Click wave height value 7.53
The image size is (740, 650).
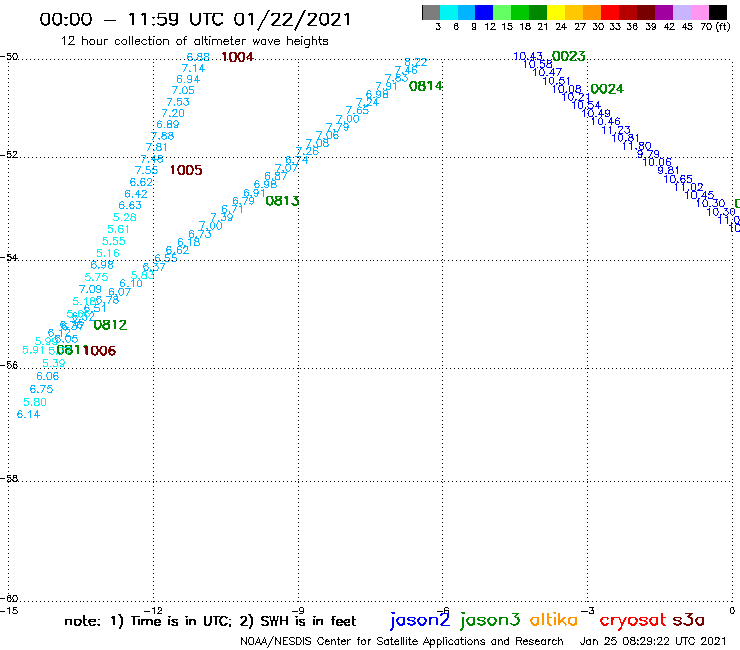coord(178,102)
